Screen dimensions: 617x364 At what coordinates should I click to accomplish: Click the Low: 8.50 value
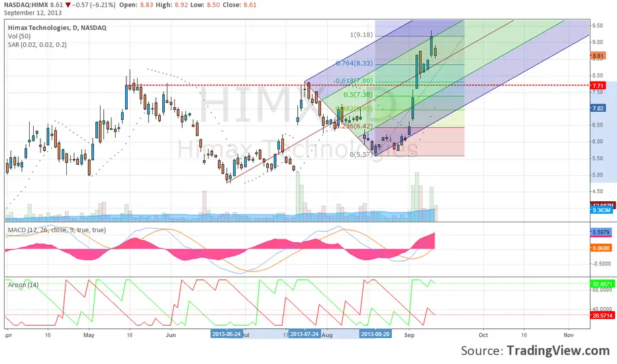tap(205, 5)
